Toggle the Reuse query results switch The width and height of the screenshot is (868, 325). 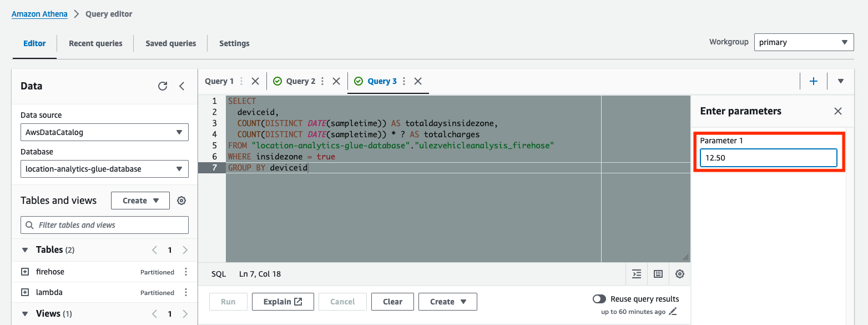pos(599,298)
